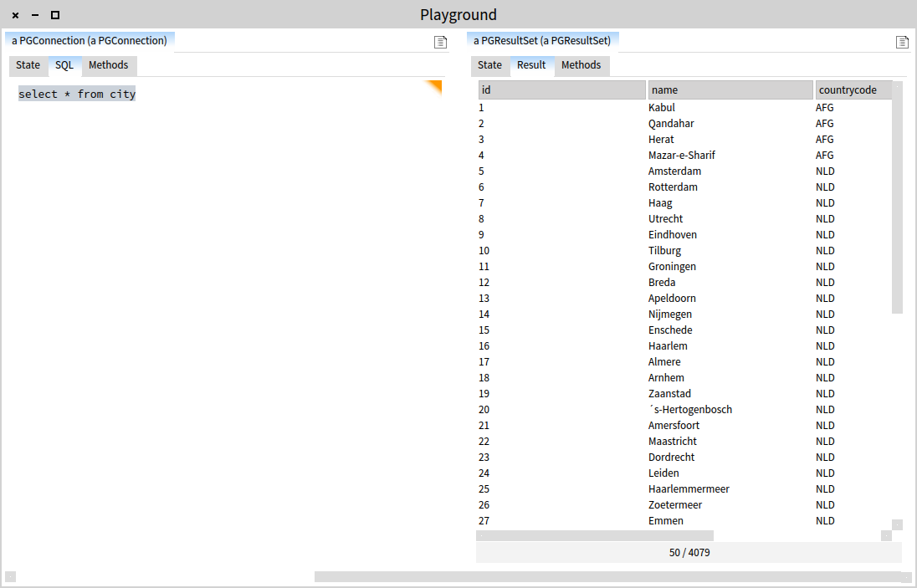Open Methods tab in PGConnection pane
Viewport: 917px width, 588px height.
click(x=109, y=65)
